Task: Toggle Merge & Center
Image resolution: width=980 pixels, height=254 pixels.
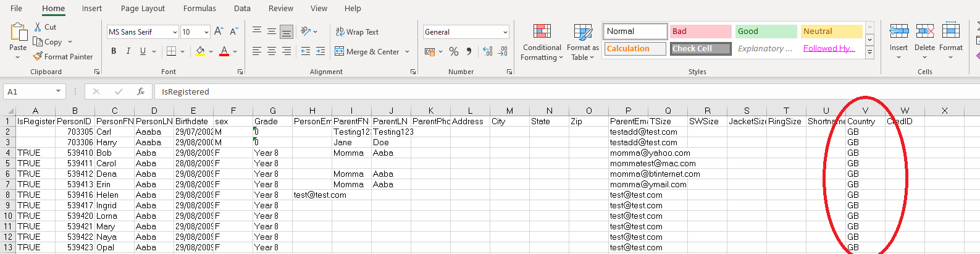Action: (367, 51)
